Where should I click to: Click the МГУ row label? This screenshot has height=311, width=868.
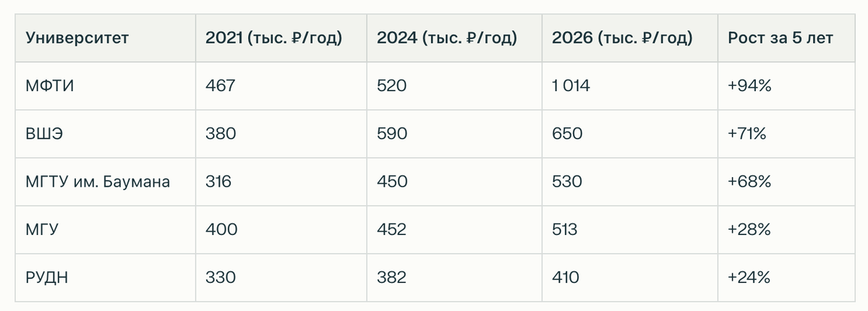tap(42, 230)
